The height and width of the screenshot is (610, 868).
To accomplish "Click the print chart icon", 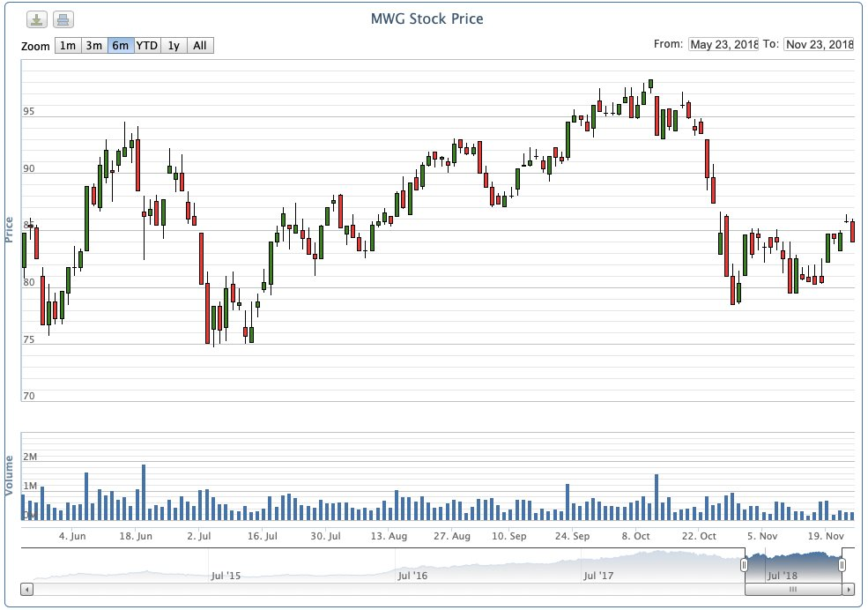I will 63,20.
